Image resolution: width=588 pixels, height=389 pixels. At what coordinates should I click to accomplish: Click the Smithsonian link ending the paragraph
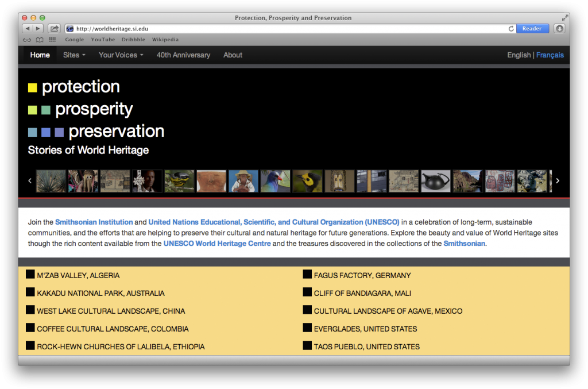click(x=464, y=244)
